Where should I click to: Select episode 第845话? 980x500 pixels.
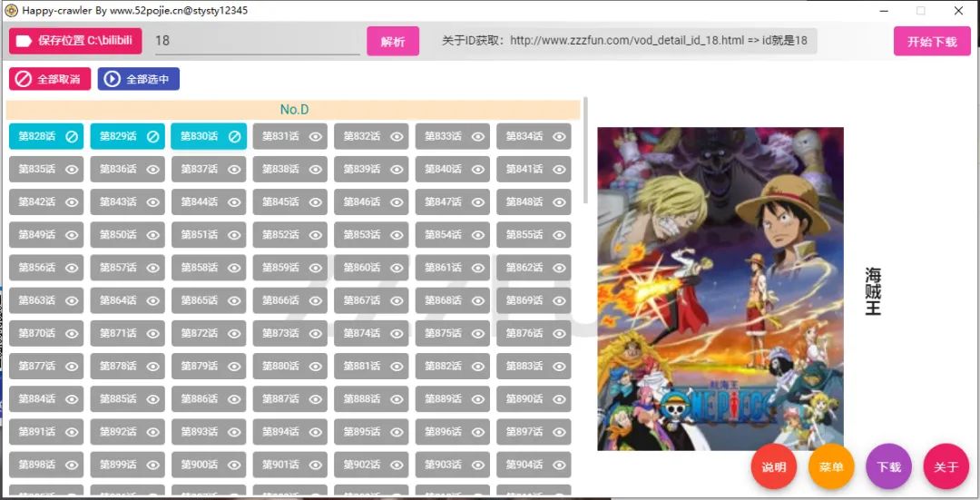click(x=290, y=201)
